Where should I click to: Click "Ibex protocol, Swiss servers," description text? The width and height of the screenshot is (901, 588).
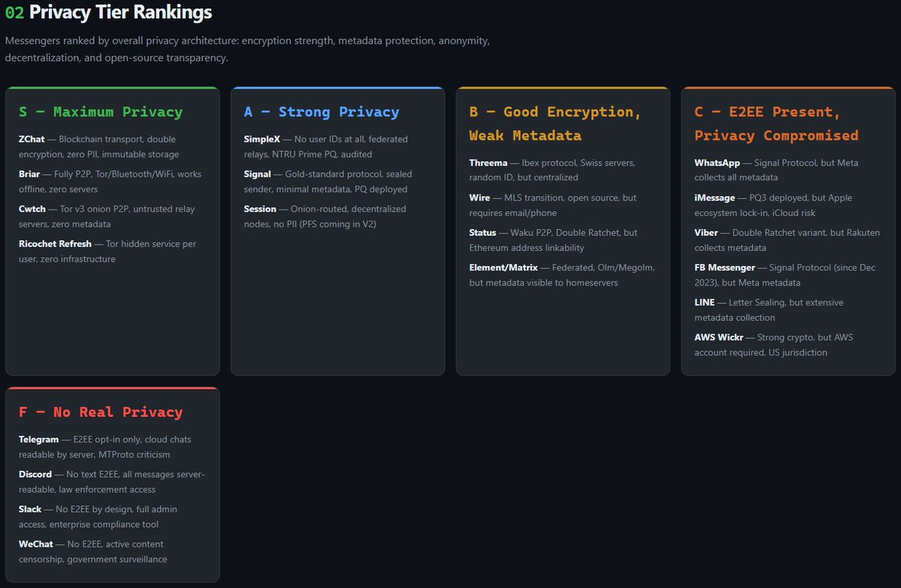[x=579, y=163]
